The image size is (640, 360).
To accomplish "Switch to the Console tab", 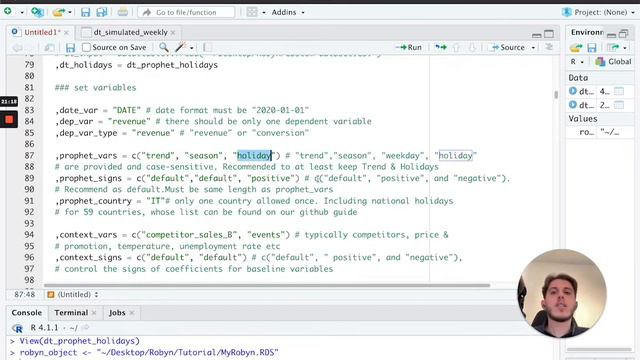I will [x=27, y=313].
